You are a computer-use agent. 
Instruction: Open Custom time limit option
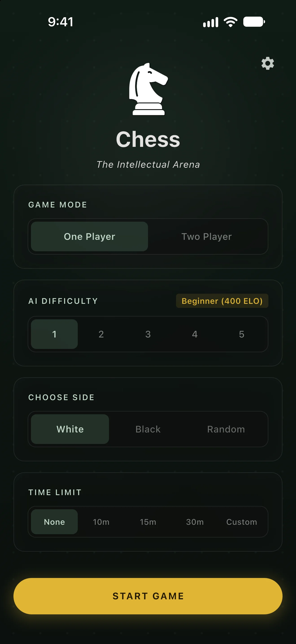point(242,522)
